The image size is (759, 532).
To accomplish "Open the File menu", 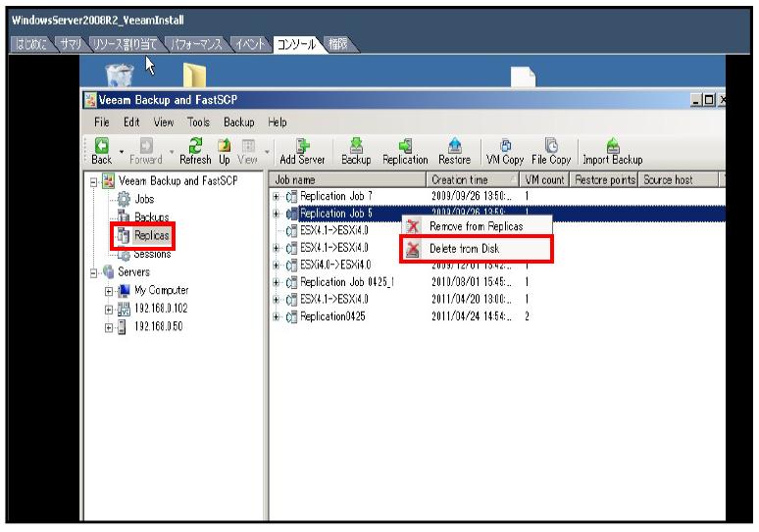I will (102, 122).
